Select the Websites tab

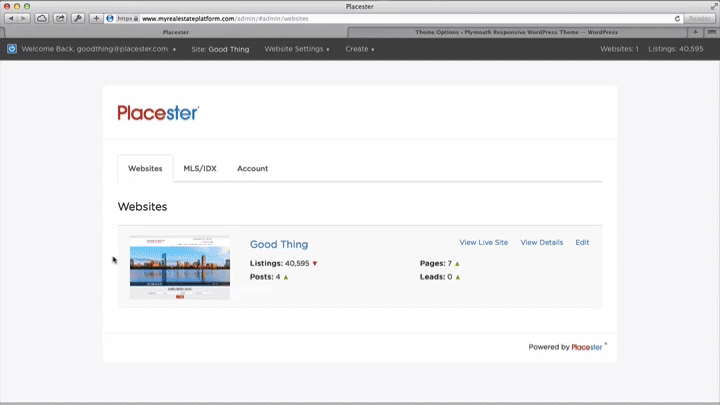pos(145,169)
